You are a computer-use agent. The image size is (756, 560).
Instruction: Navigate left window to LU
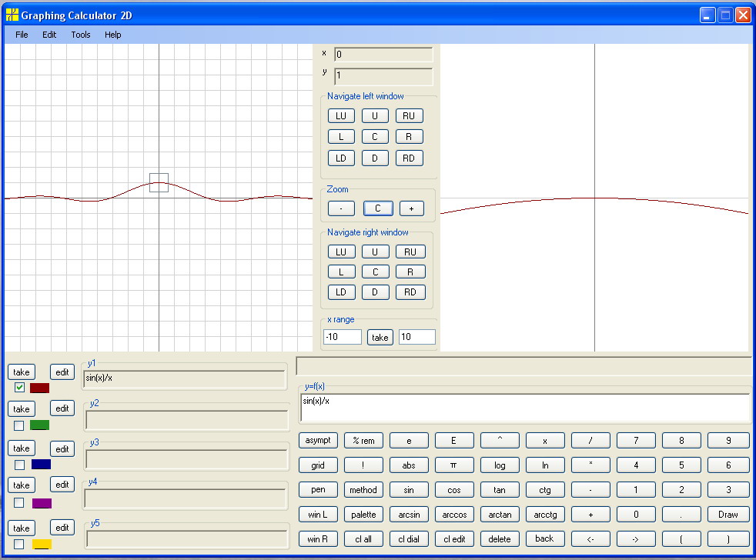pyautogui.click(x=341, y=116)
